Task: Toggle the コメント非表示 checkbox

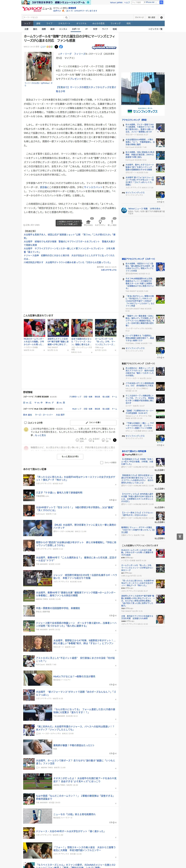Action: (102, 462)
